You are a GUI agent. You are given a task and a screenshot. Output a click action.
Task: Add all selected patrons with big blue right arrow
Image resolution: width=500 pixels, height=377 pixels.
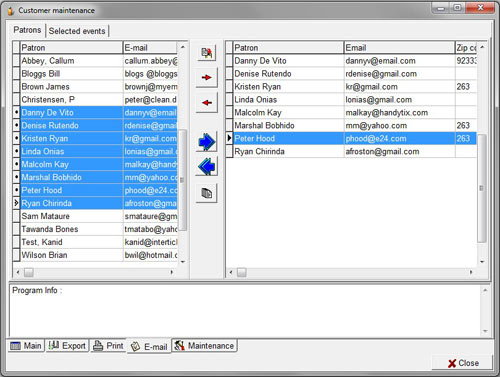(207, 142)
